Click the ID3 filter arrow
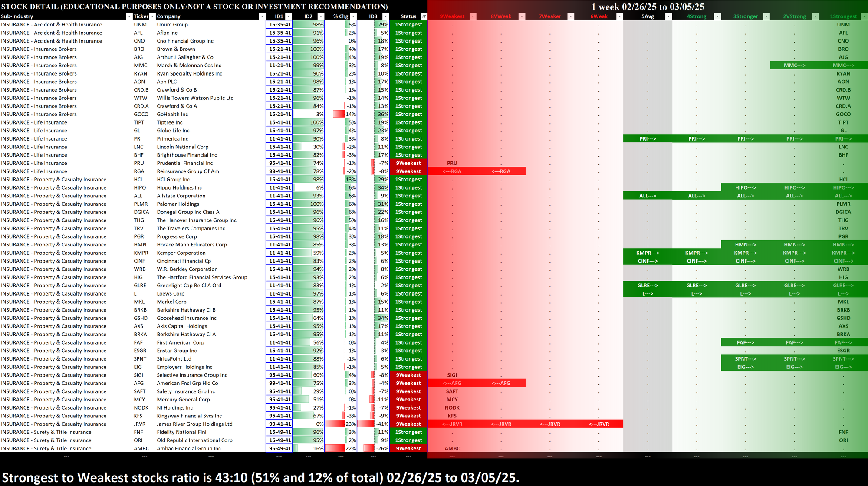Viewport: 868px width, 486px height. pos(385,16)
